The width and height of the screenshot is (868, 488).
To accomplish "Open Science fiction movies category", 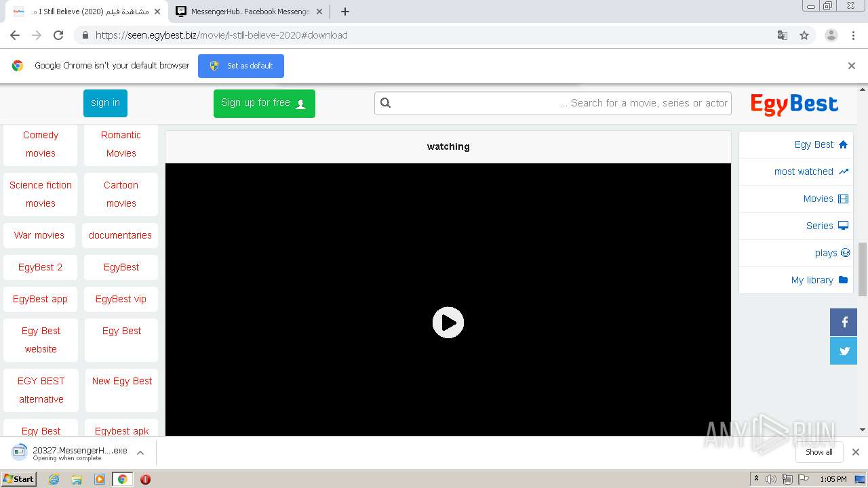I will click(x=41, y=195).
